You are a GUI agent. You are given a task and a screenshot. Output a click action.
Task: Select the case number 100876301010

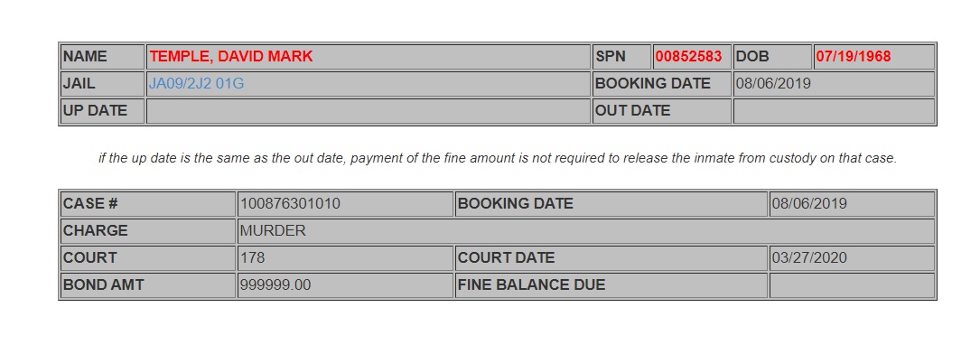pyautogui.click(x=290, y=204)
